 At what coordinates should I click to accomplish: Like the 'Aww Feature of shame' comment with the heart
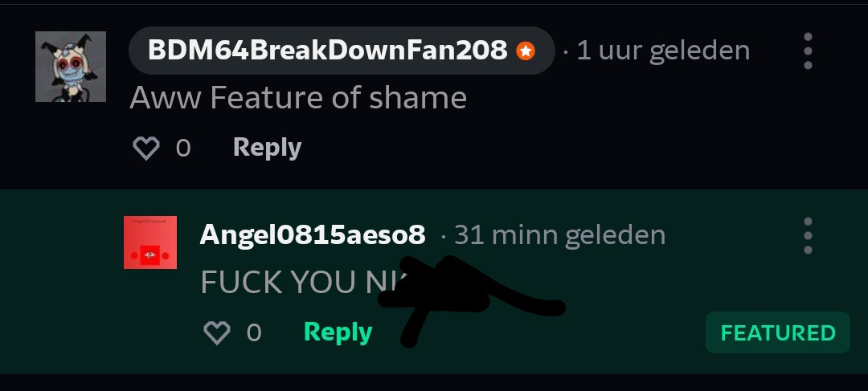pos(146,149)
